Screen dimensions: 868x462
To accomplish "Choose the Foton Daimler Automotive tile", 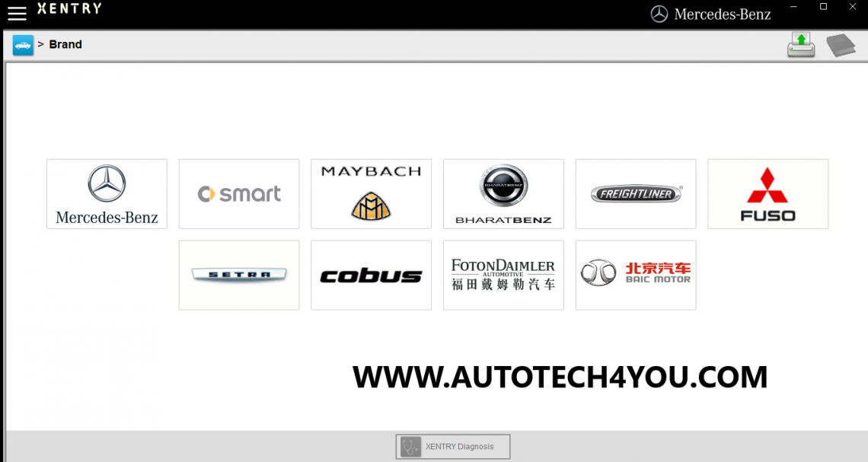I will pos(503,275).
